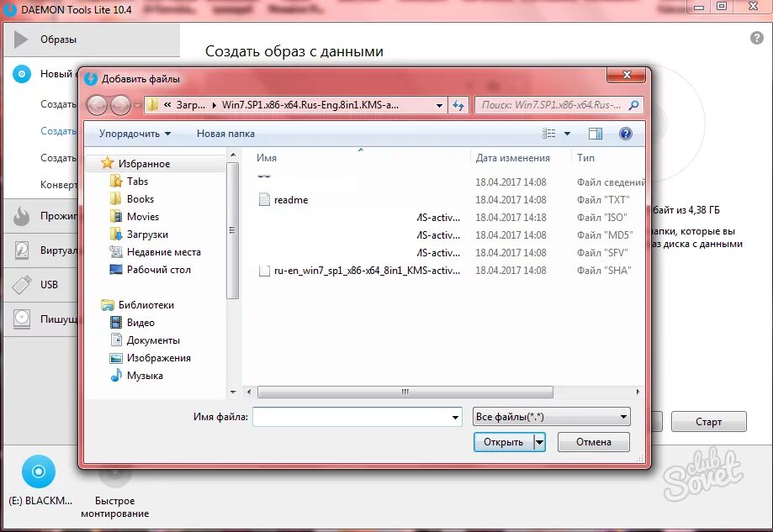Select the Конверт item in the sidebar
Screen dimensions: 773x532
tap(59, 185)
